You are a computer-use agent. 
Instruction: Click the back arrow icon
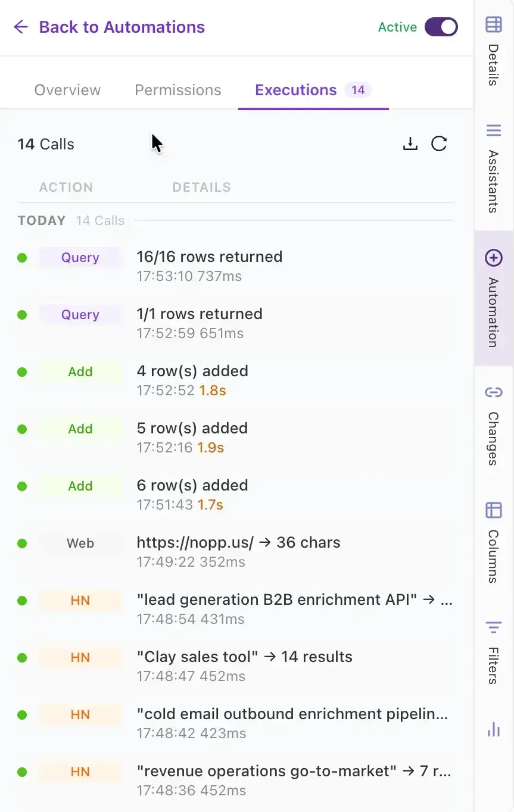(x=21, y=27)
